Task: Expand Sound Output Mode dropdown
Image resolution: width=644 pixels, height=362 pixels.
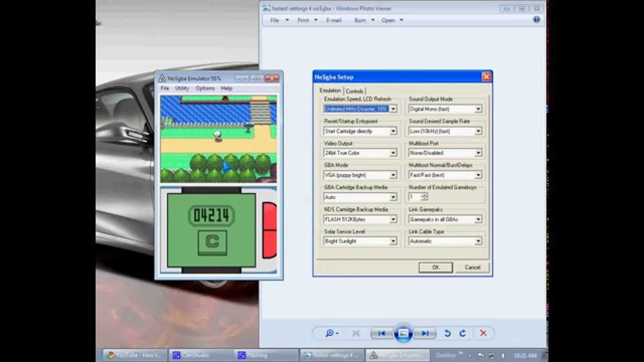Action: [478, 109]
